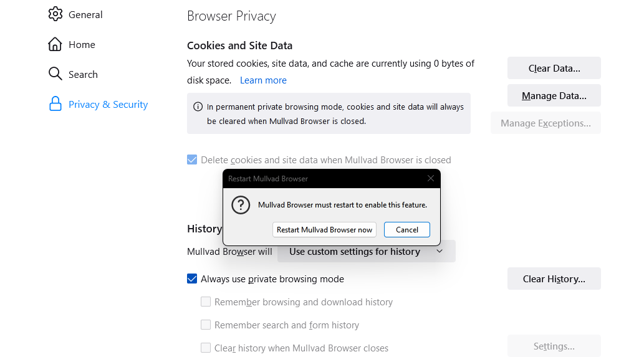Click the Clear Data button
This screenshot has height=362, width=644.
554,68
